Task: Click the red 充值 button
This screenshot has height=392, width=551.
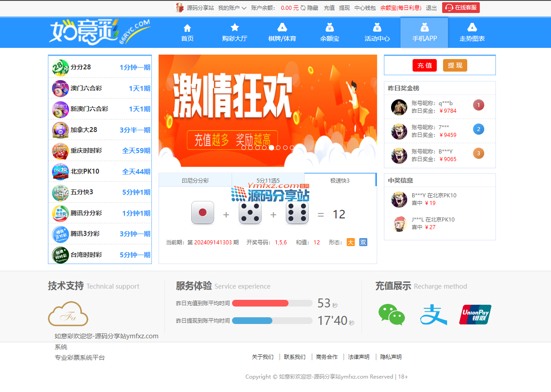Action: point(424,65)
